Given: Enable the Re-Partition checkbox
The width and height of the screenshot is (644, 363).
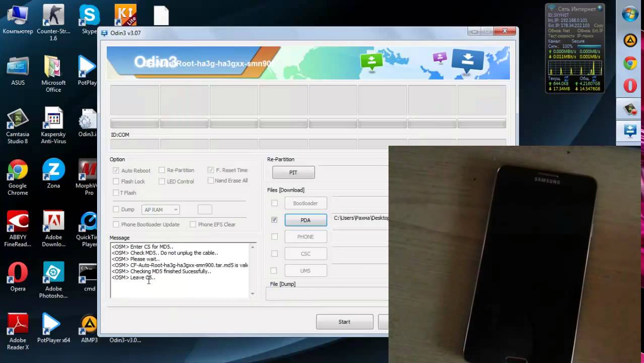Looking at the screenshot, I should click(x=162, y=170).
